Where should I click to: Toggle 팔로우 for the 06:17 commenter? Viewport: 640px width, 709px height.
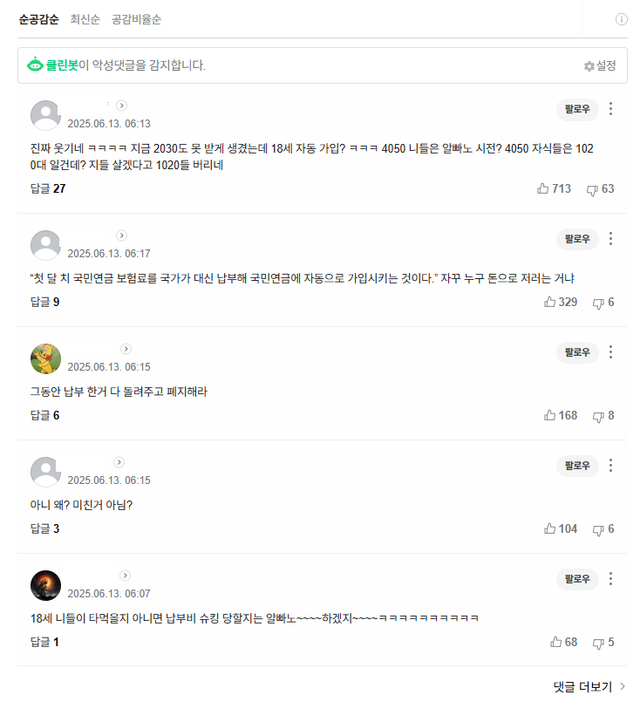pos(577,239)
